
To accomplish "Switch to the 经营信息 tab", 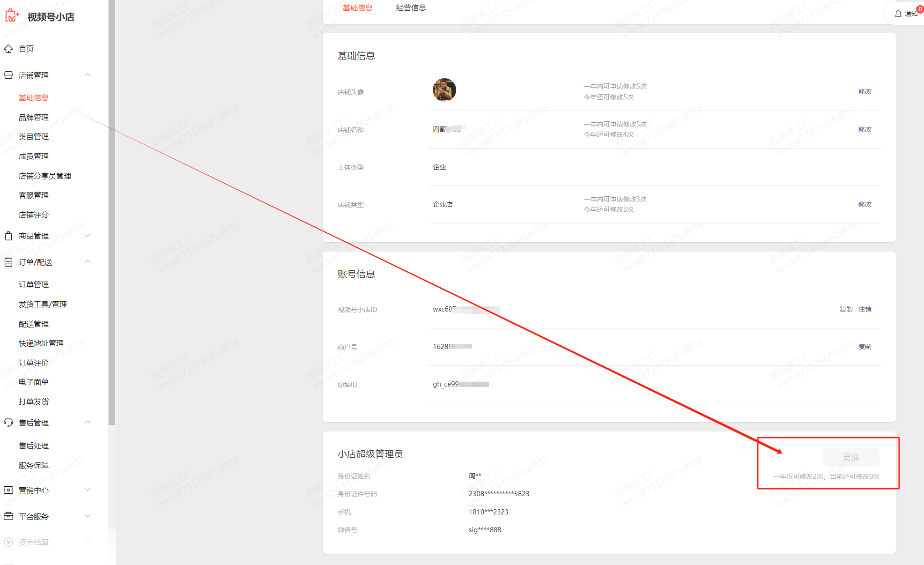I will tap(411, 7).
